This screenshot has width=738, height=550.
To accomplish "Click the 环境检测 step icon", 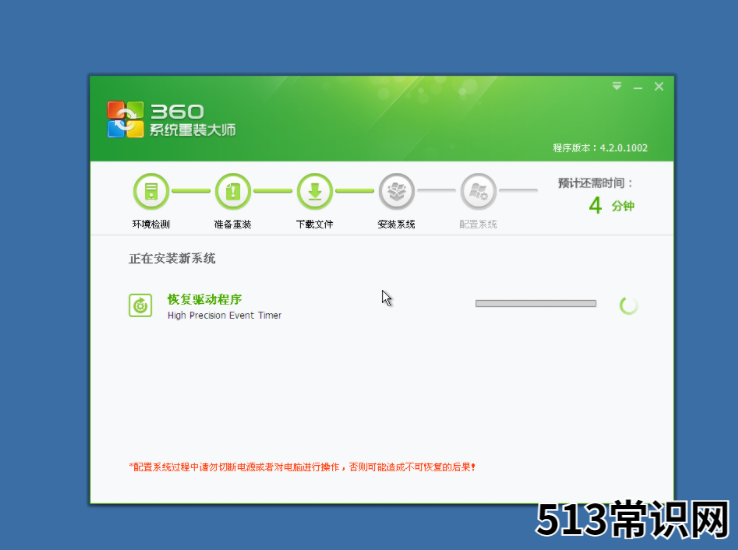I will coord(151,191).
